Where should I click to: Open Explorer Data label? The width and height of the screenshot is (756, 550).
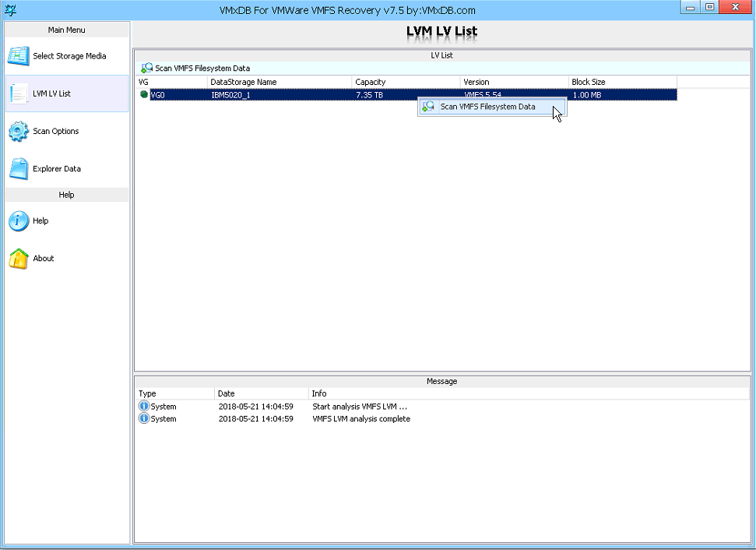57,169
